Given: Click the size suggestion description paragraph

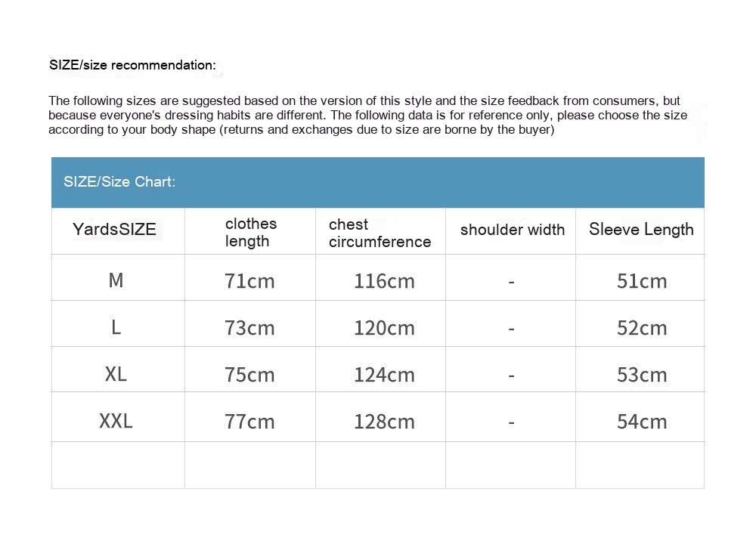Looking at the screenshot, I should [x=367, y=115].
